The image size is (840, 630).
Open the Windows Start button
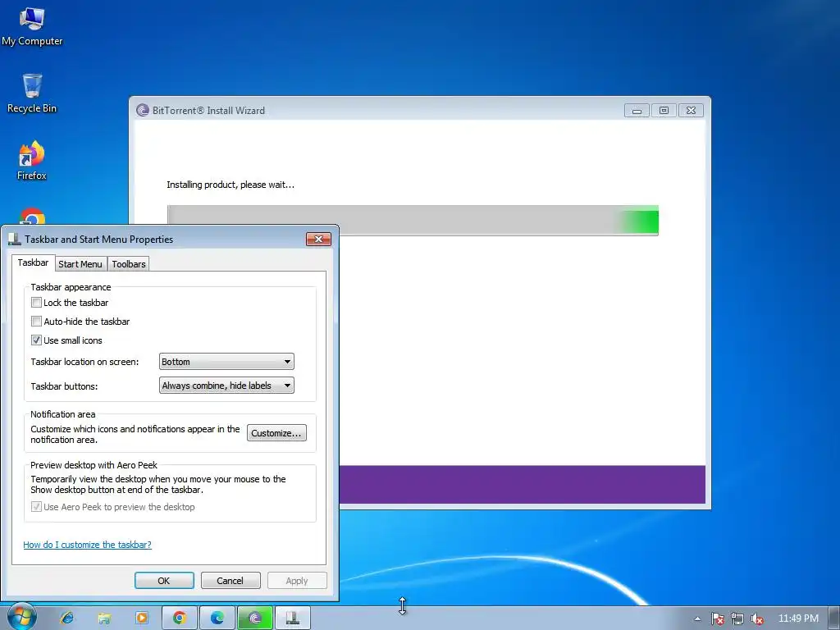[21, 617]
